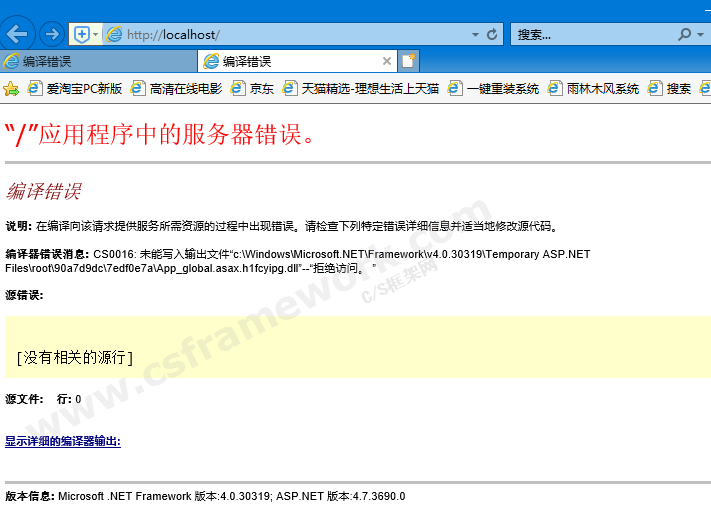Image resolution: width=711 pixels, height=519 pixels.
Task: Click the add-to-favorites star icon
Action: tap(11, 88)
